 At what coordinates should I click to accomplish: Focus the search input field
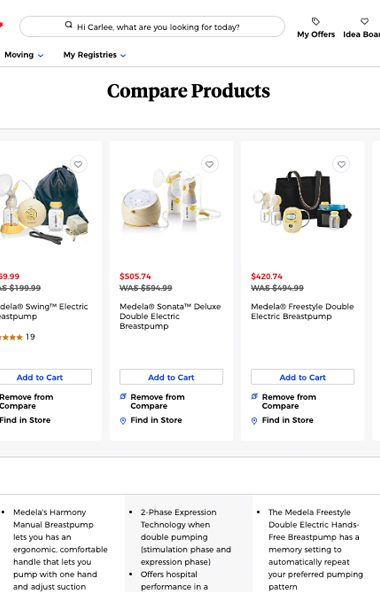point(152,27)
